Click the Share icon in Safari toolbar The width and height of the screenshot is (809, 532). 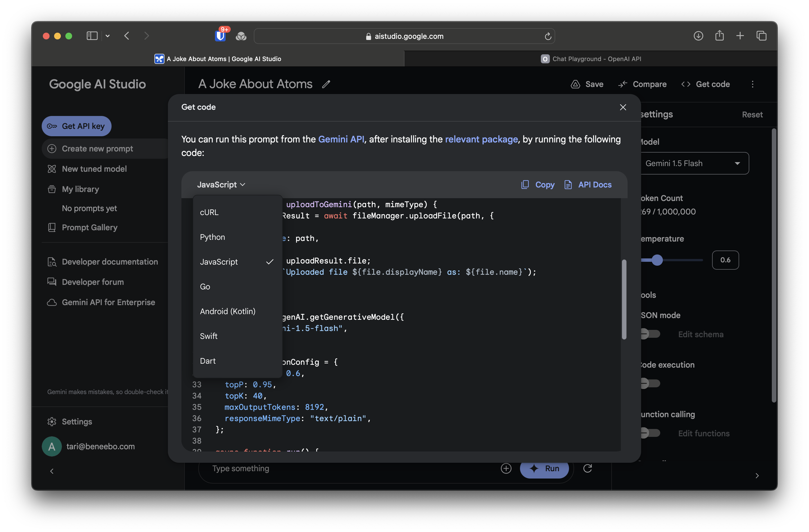pos(719,35)
